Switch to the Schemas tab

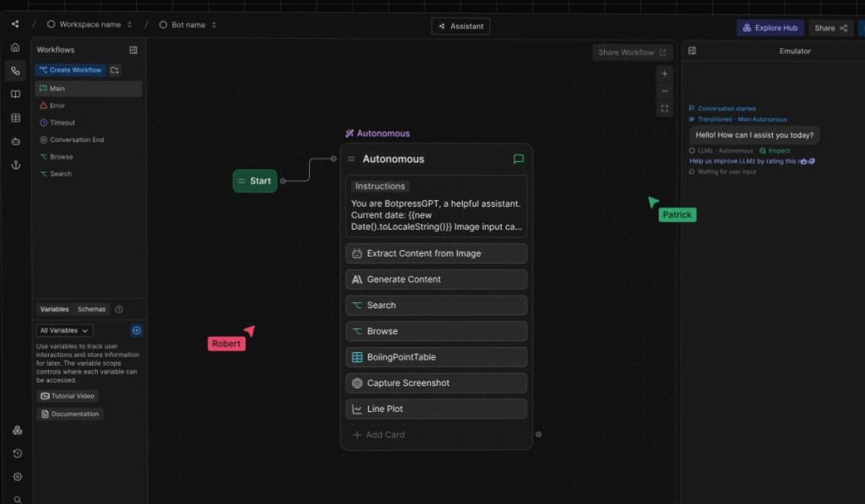click(x=92, y=309)
